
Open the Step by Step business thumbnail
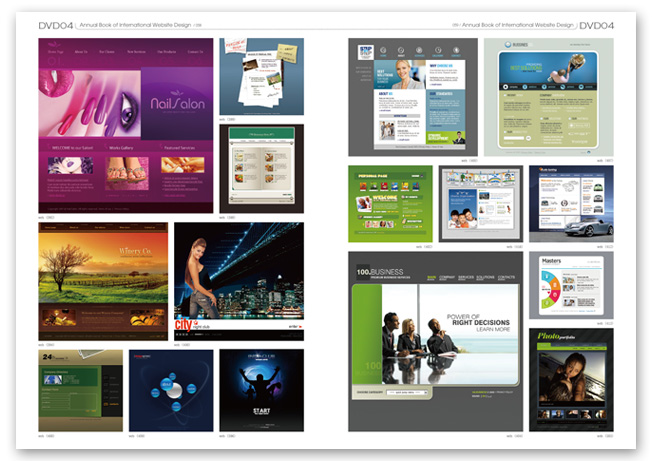coord(413,97)
